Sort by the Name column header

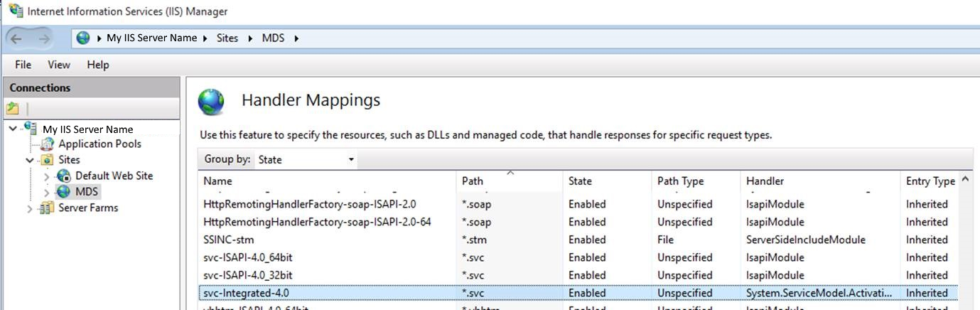(327, 181)
